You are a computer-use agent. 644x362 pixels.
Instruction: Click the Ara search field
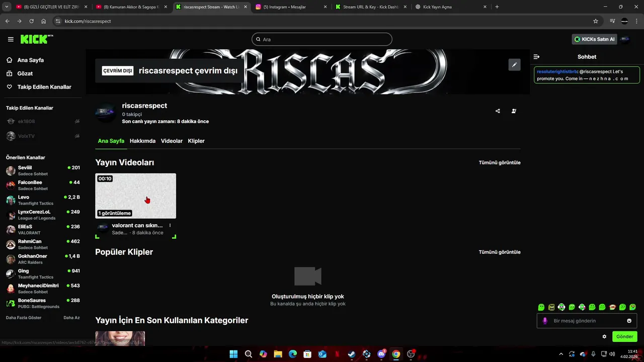[x=322, y=39]
